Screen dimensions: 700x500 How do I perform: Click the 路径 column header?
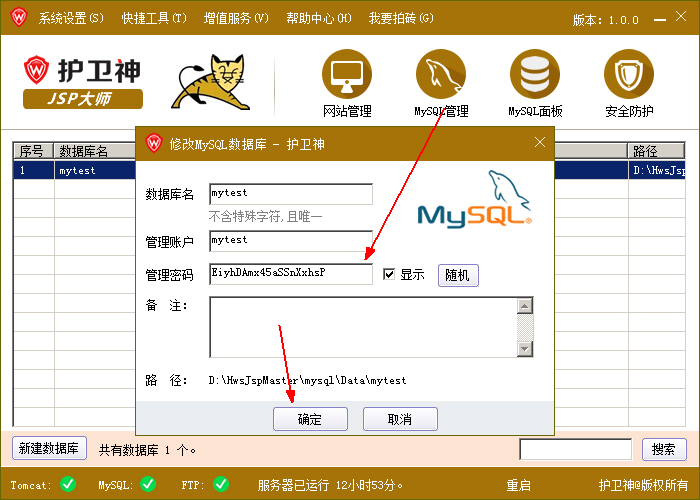656,151
